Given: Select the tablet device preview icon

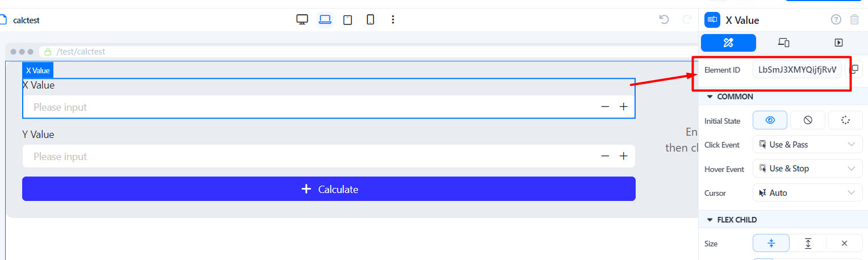Looking at the screenshot, I should [x=348, y=20].
